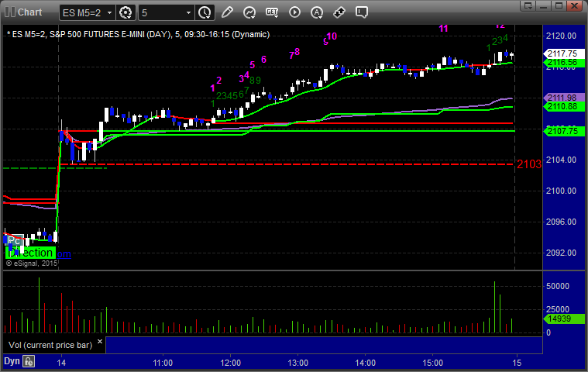Click the 11:00 time axis label
The width and height of the screenshot is (588, 372).
pos(163,363)
